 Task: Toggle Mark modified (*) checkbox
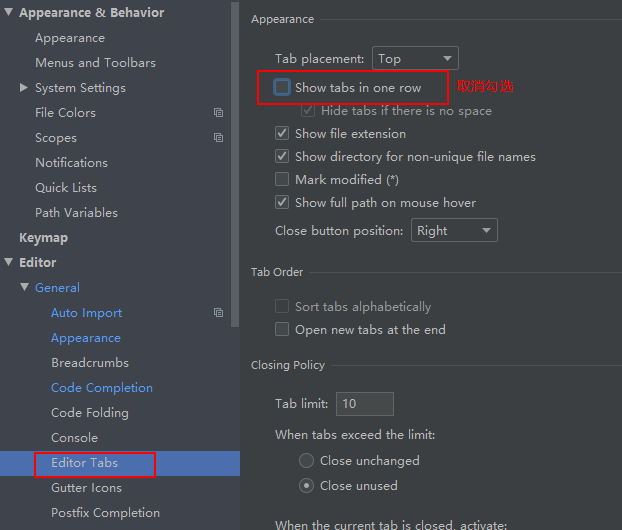282,180
